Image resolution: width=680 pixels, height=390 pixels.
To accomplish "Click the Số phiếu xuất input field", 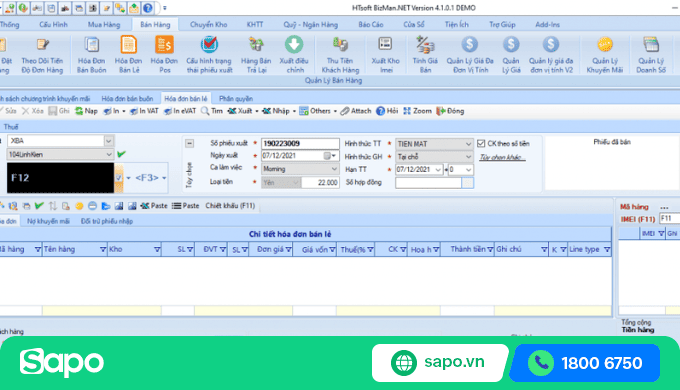I will [300, 144].
